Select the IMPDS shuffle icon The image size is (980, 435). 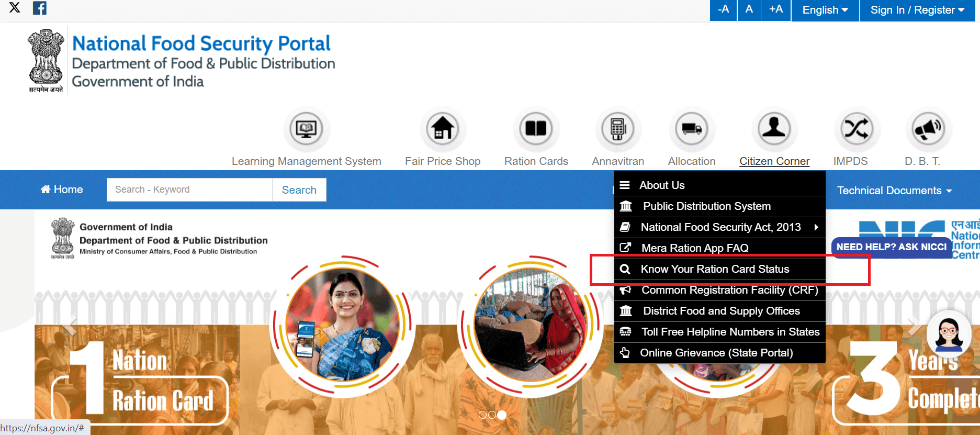point(856,129)
